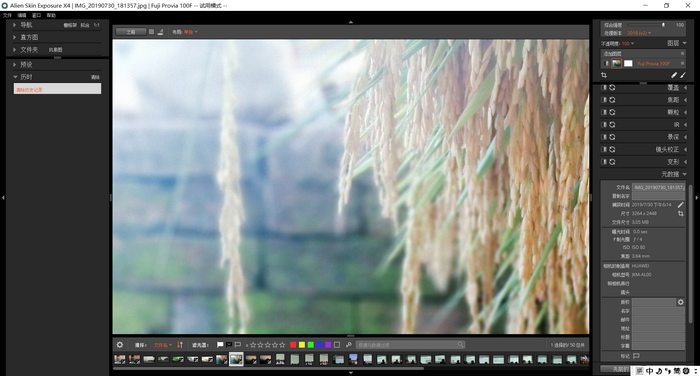Select the crop tool icon

[x=604, y=75]
